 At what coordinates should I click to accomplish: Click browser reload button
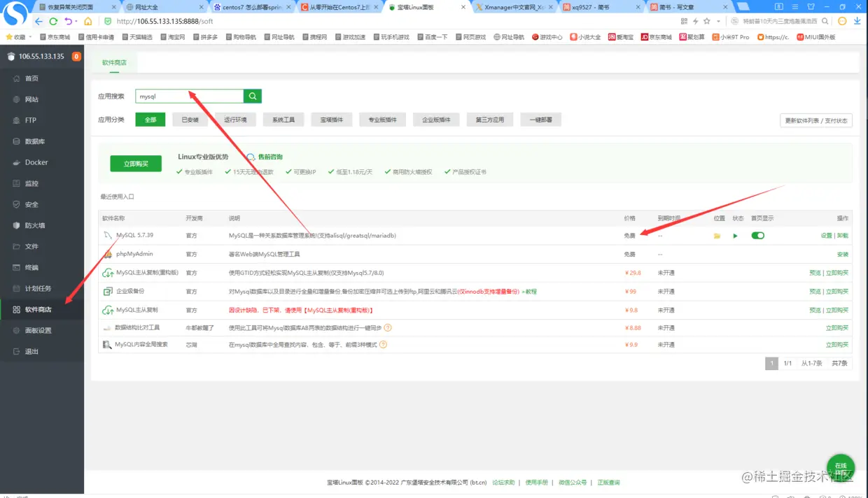coord(53,22)
